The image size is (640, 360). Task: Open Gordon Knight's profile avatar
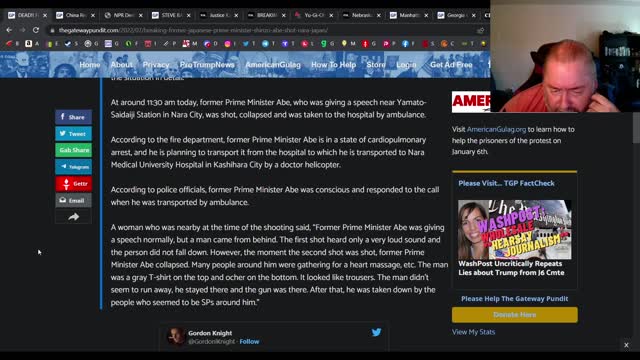176,336
